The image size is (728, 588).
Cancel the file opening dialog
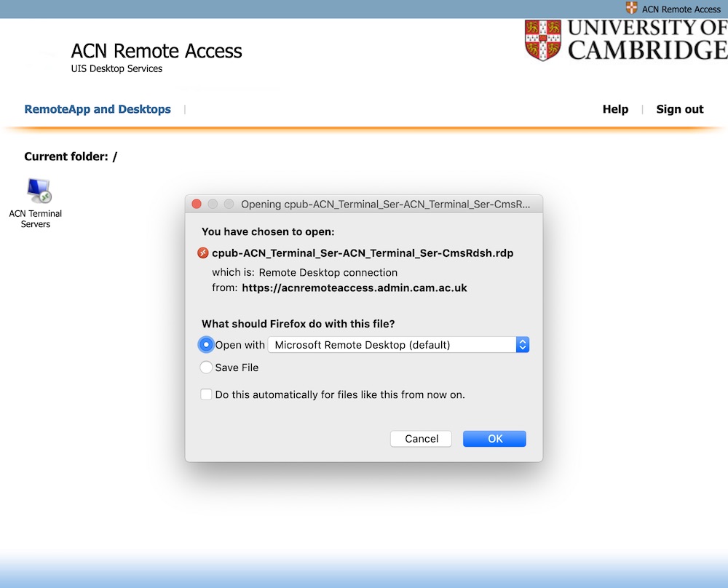click(421, 439)
